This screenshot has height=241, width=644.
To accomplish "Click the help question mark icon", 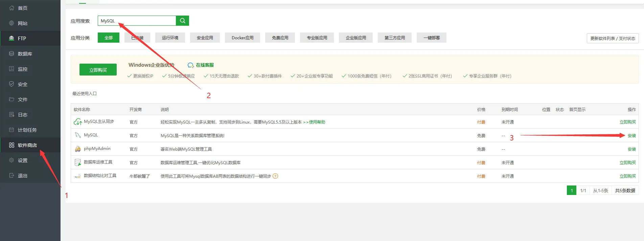I will click(275, 176).
